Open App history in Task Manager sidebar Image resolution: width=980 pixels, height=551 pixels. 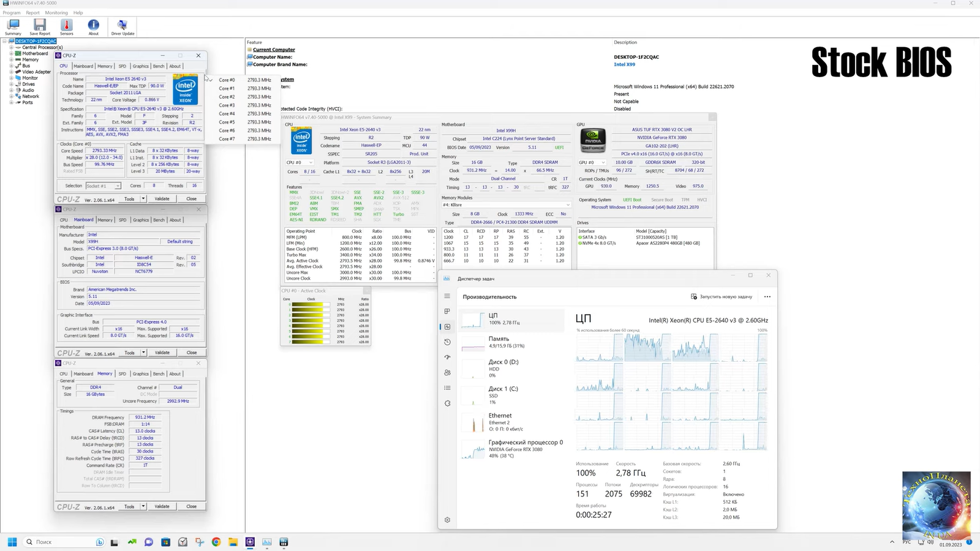coord(447,342)
